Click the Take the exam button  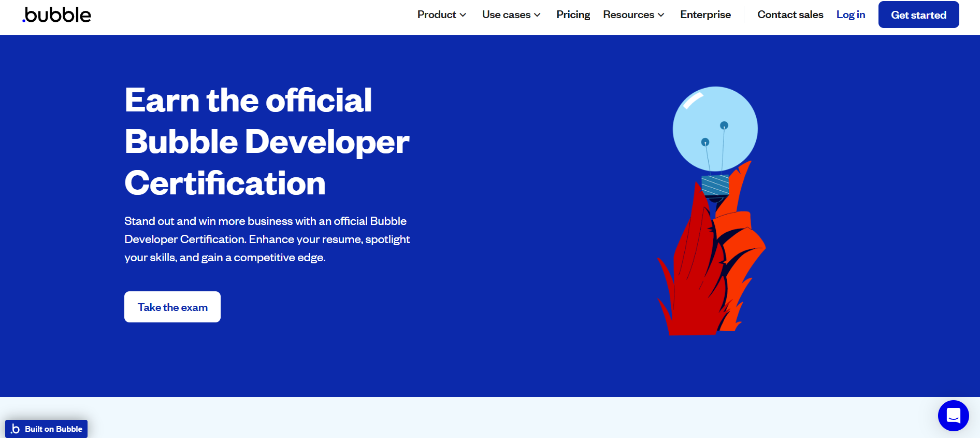point(172,307)
